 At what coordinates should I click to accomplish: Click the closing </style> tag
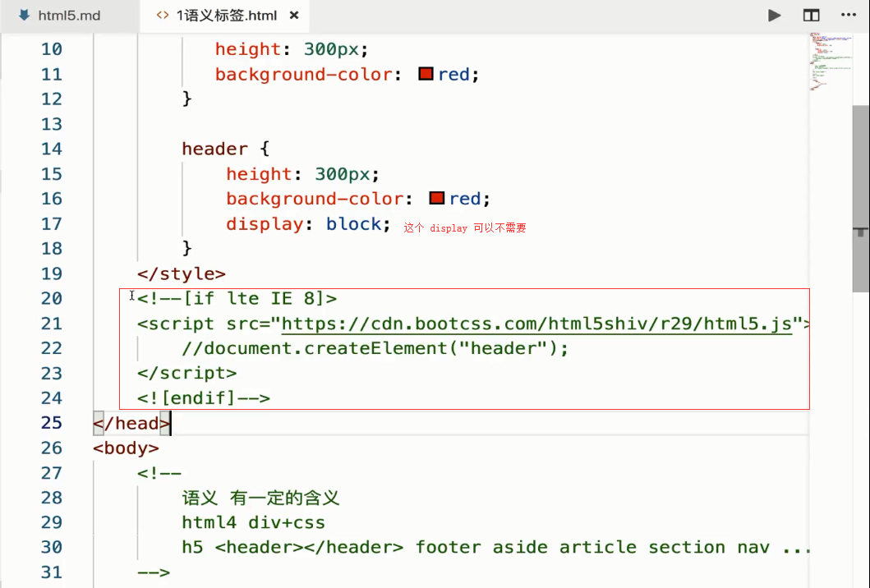pyautogui.click(x=182, y=273)
